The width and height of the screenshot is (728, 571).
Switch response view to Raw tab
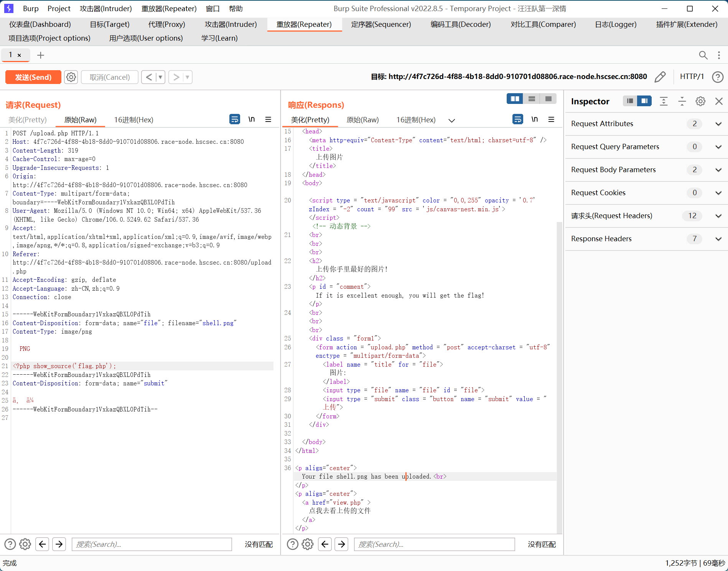coord(362,120)
